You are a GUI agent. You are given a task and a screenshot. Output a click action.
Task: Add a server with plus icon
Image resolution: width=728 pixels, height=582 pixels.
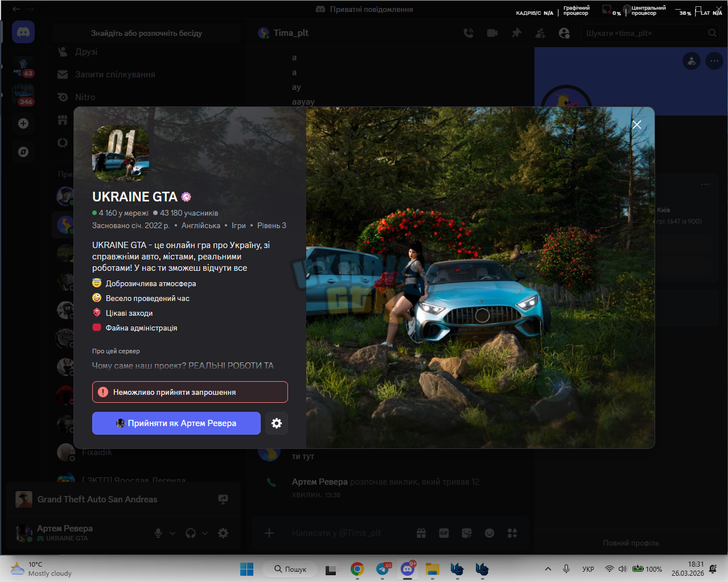(x=23, y=123)
